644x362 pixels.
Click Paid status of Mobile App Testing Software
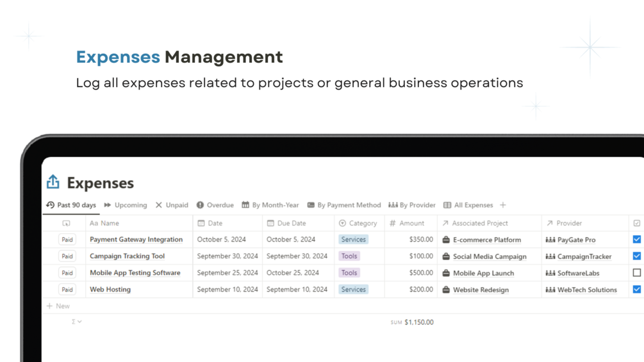click(x=67, y=273)
